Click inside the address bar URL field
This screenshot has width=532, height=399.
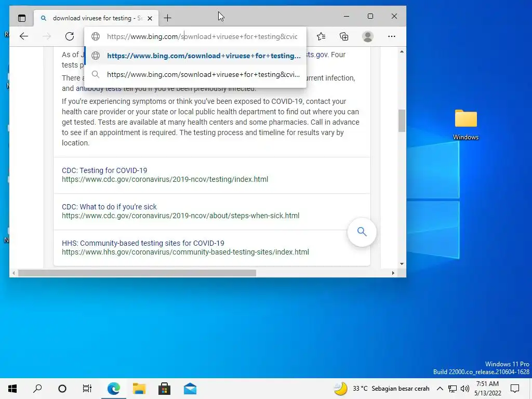pyautogui.click(x=202, y=36)
